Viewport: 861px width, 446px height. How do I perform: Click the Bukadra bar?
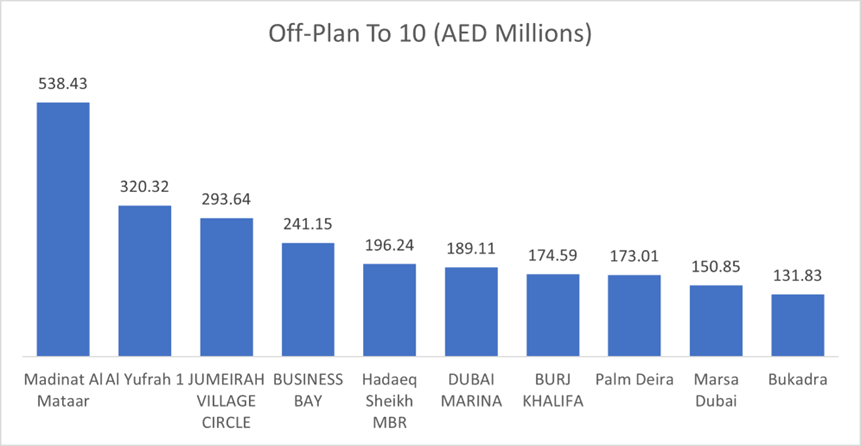[797, 324]
